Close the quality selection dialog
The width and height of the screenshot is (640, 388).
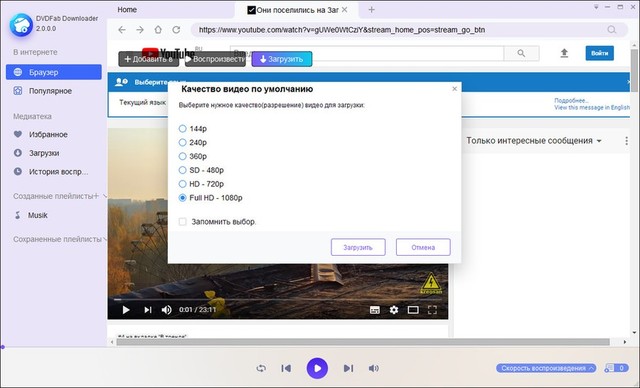(x=454, y=89)
